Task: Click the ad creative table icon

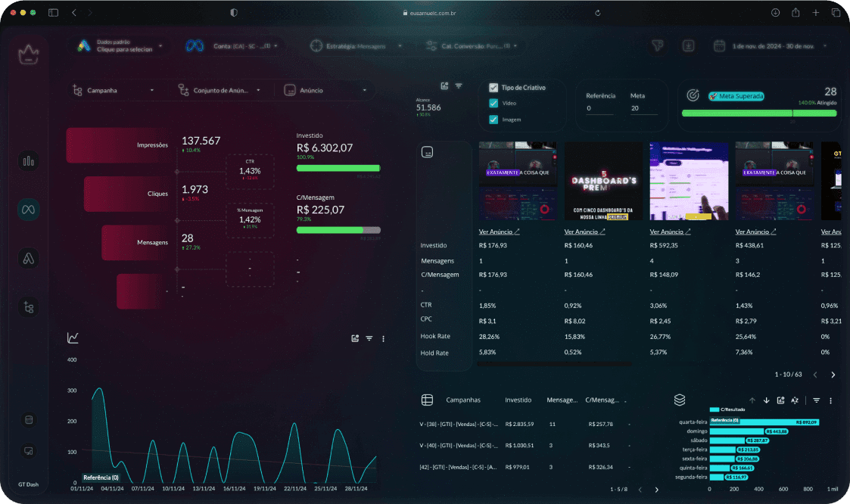Action: click(x=427, y=152)
